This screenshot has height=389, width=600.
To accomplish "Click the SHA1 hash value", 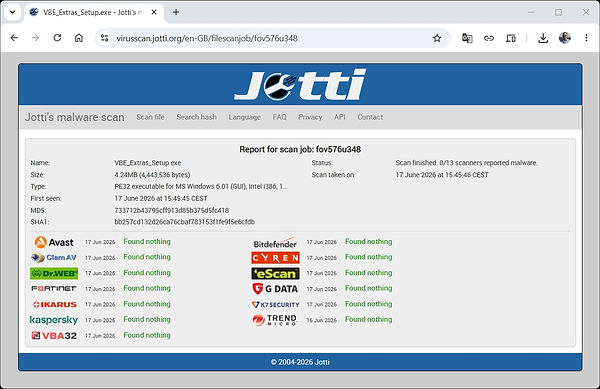I will click(184, 222).
